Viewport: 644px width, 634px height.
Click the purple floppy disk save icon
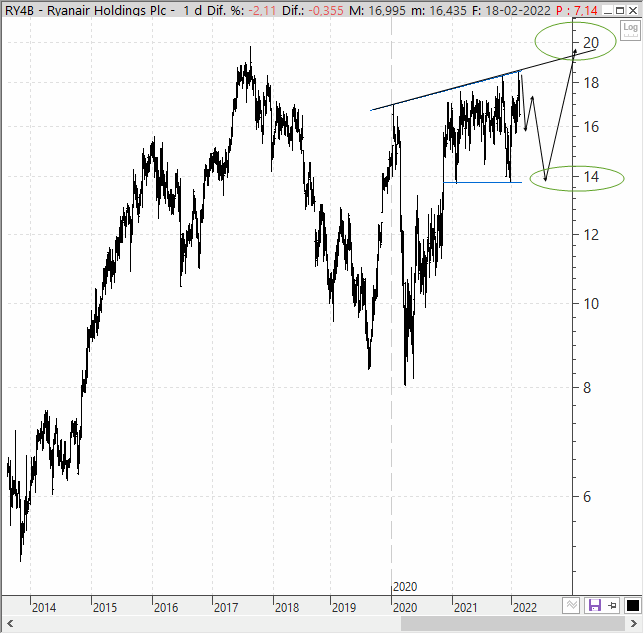coord(595,605)
